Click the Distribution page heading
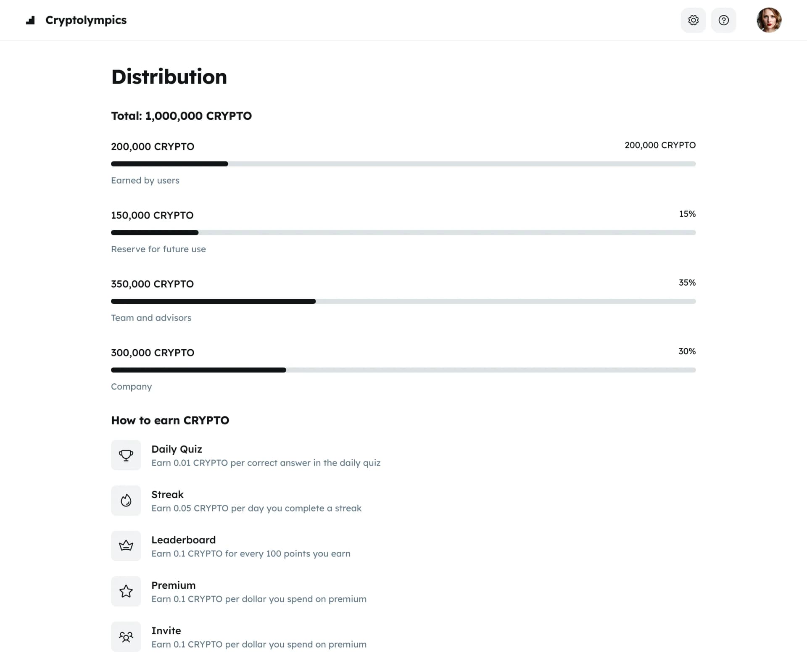Image resolution: width=807 pixels, height=672 pixels. pyautogui.click(x=169, y=77)
